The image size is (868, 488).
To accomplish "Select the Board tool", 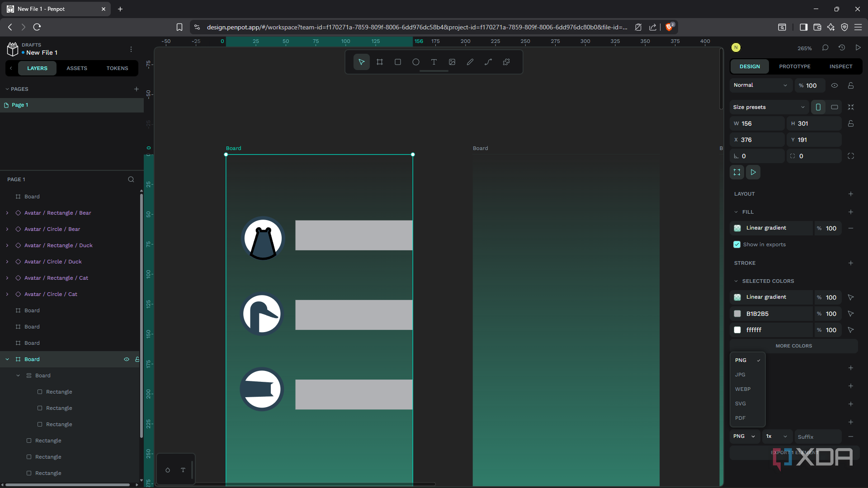I will pos(380,62).
